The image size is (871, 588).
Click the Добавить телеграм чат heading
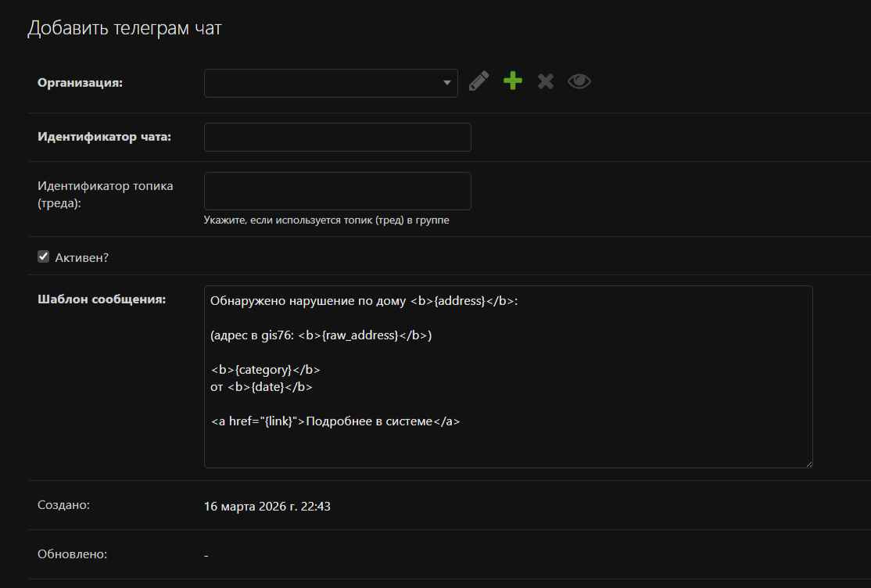click(x=124, y=28)
